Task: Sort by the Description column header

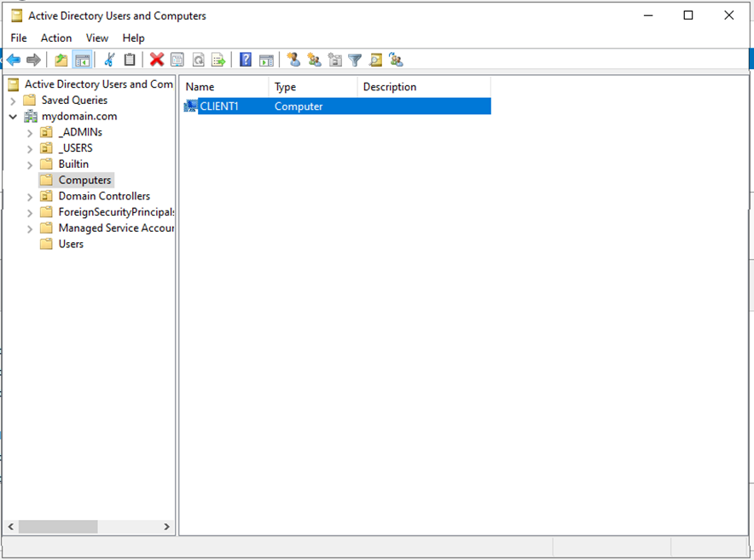Action: click(424, 87)
